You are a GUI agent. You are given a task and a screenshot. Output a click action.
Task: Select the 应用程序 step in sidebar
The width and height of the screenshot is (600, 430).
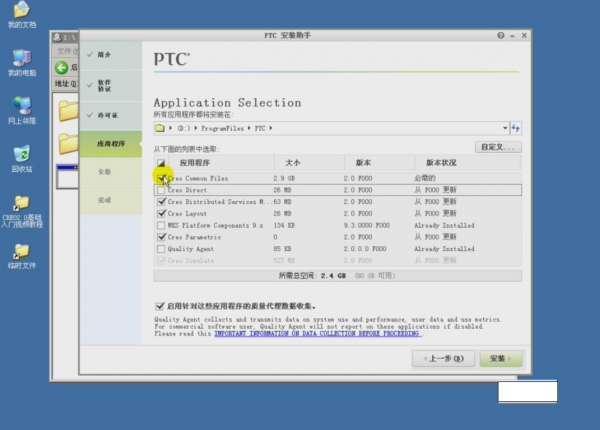pos(111,144)
